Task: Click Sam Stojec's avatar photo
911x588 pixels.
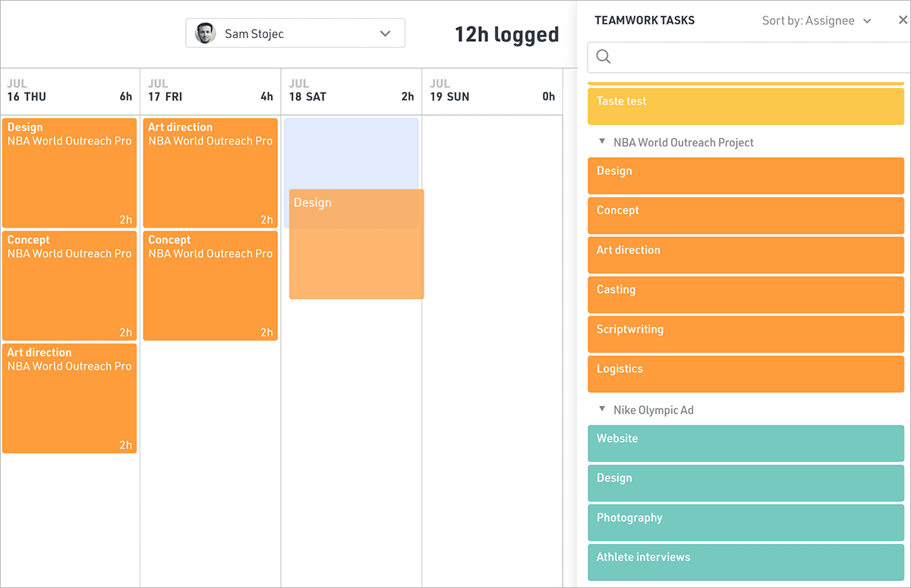Action: click(205, 33)
